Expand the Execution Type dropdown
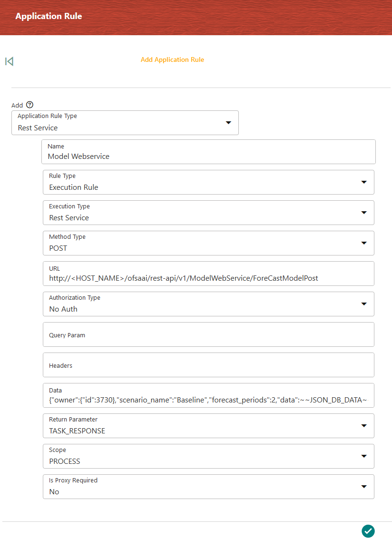 [x=208, y=213]
